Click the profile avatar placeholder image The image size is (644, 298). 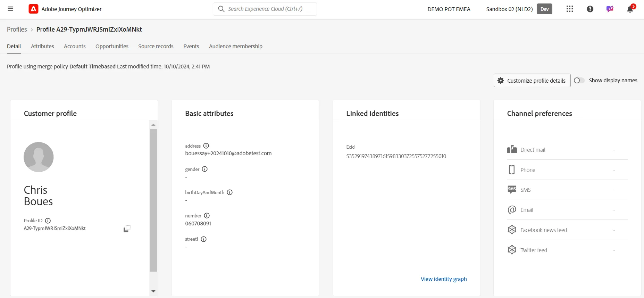[x=39, y=157]
